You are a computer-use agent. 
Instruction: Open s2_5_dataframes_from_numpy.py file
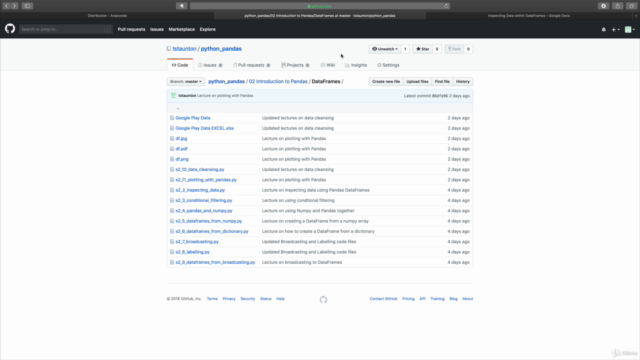209,221
